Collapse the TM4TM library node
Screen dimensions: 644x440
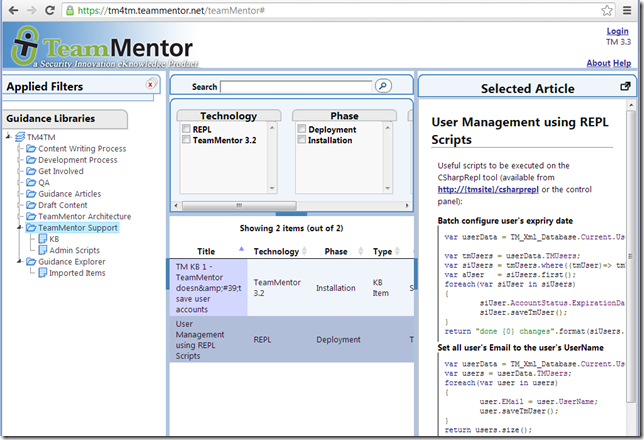coord(9,136)
